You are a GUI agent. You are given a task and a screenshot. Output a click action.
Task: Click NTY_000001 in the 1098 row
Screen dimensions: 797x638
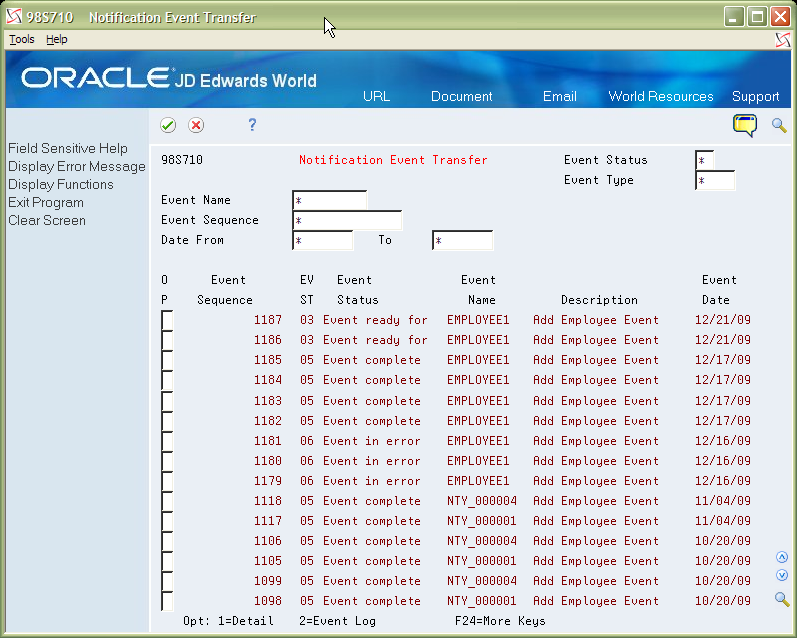coord(482,601)
